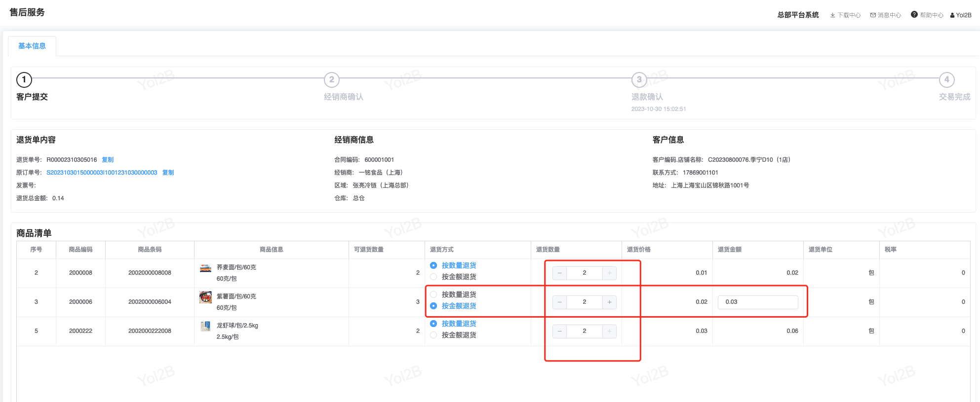Open the Yol2B user account icon
Image resolution: width=980 pixels, height=402 pixels.
pos(952,15)
